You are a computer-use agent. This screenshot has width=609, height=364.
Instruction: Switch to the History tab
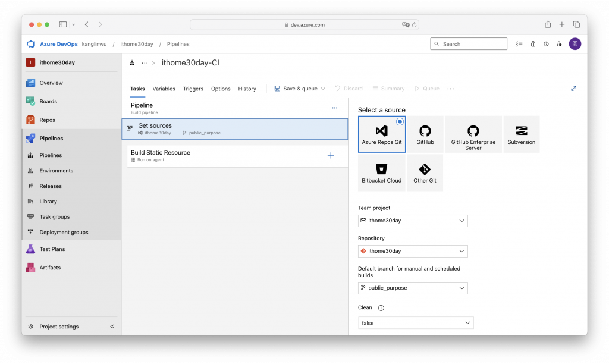point(247,89)
